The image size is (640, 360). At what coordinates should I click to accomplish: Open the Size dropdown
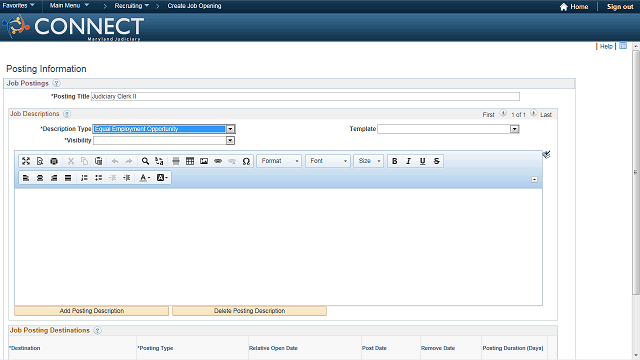point(369,161)
